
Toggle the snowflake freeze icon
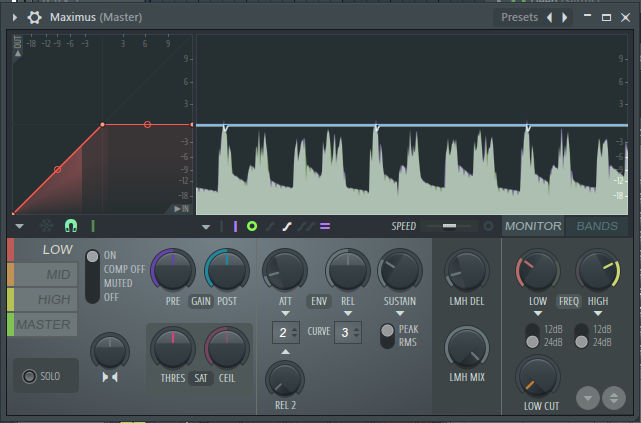(x=46, y=226)
